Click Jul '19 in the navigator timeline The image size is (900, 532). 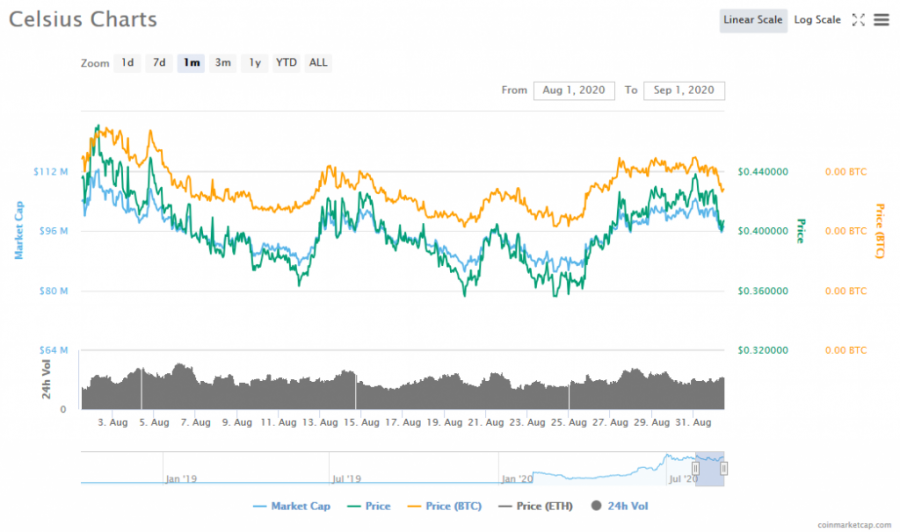tap(347, 479)
